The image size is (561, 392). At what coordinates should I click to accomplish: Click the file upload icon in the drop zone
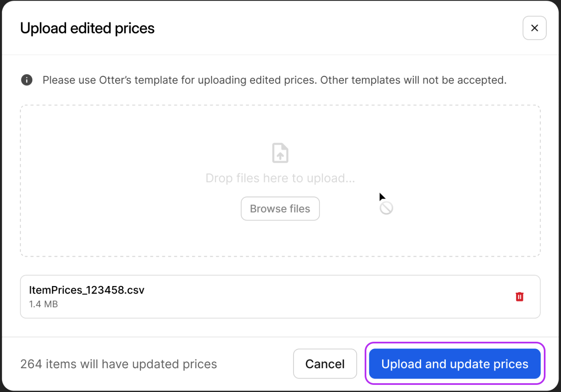coord(280,153)
